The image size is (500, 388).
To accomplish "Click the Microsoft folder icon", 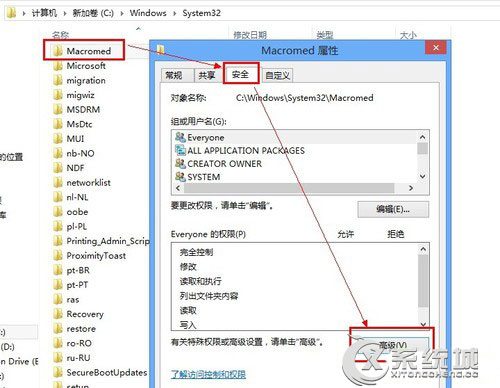I will pyautogui.click(x=58, y=66).
